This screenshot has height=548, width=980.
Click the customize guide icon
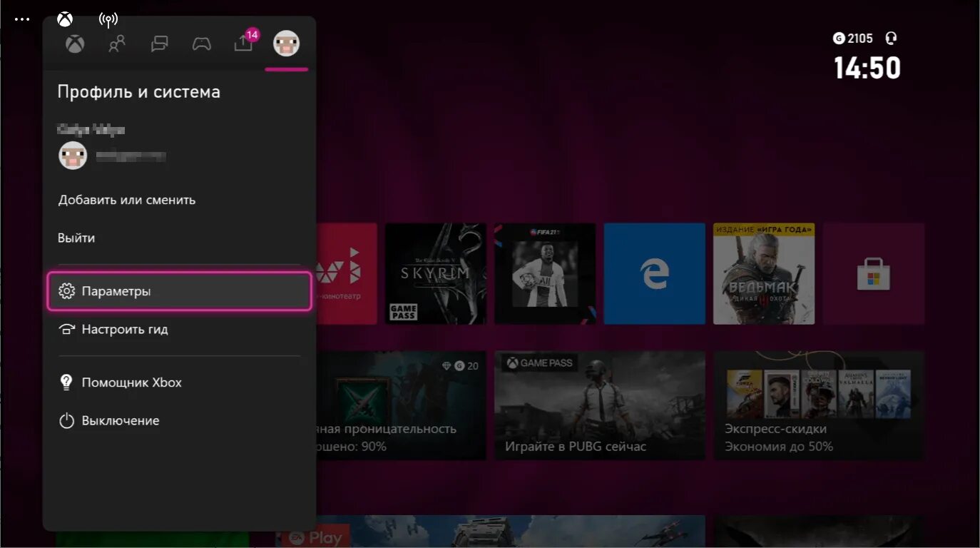coord(66,330)
